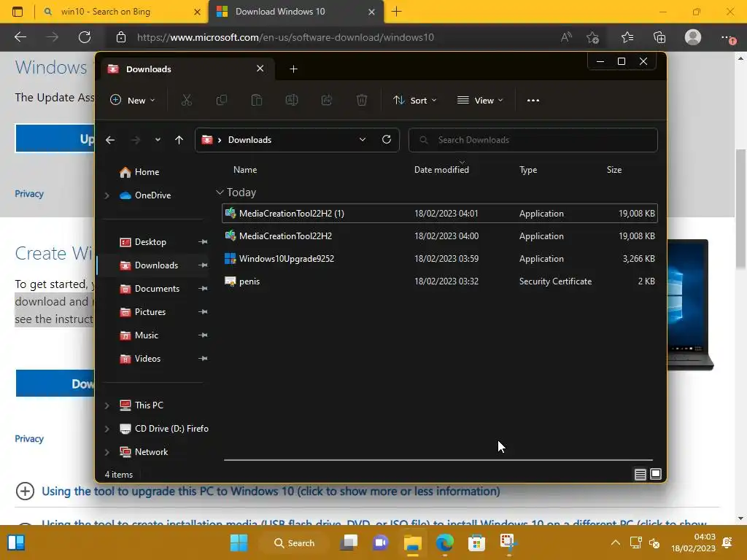This screenshot has height=560, width=747.
Task: Expand address bar history dropdown
Action: coord(363,139)
